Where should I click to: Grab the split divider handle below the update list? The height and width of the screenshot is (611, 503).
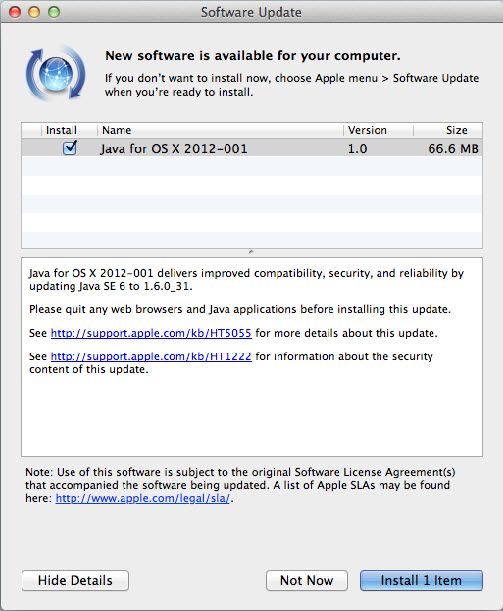point(251,252)
